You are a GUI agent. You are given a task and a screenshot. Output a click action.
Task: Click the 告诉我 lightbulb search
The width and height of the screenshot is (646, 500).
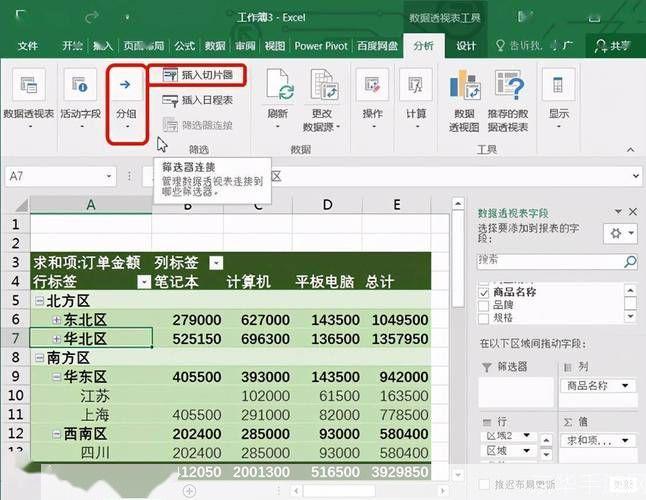coord(500,46)
